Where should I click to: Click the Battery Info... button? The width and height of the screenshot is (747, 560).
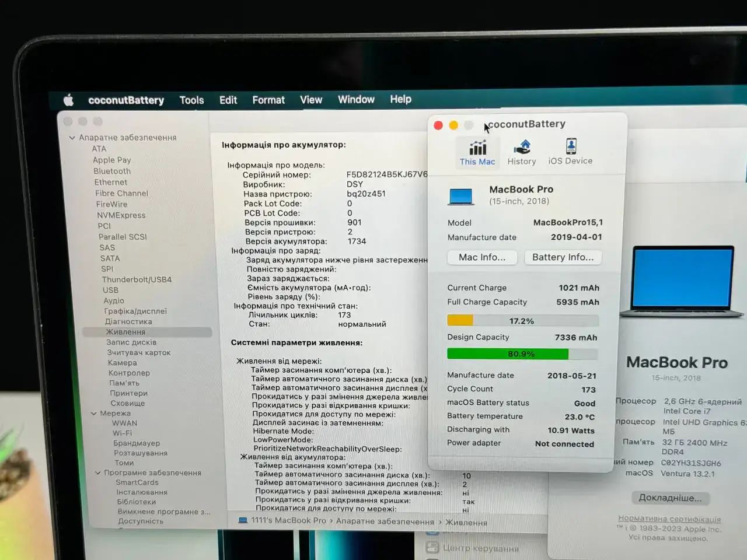pyautogui.click(x=563, y=257)
